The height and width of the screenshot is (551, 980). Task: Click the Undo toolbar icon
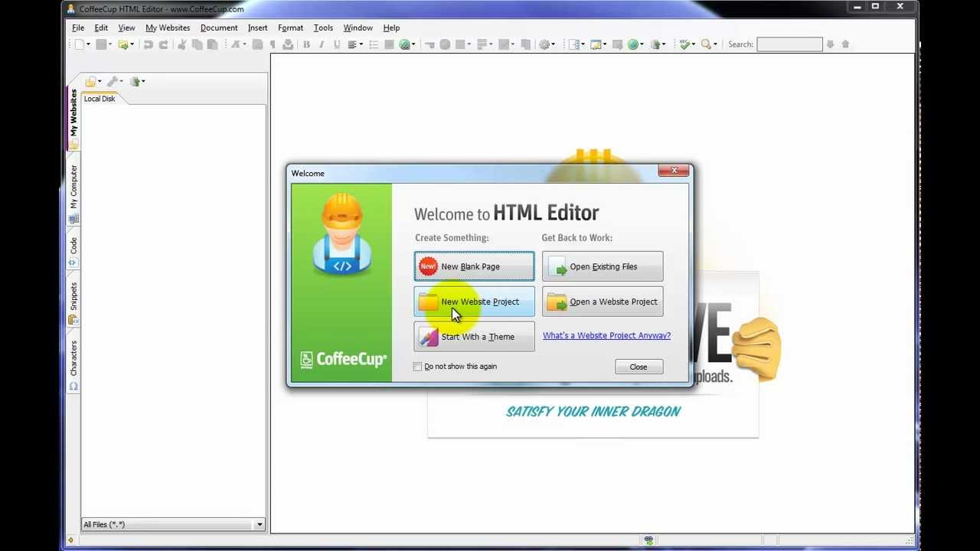[x=149, y=44]
